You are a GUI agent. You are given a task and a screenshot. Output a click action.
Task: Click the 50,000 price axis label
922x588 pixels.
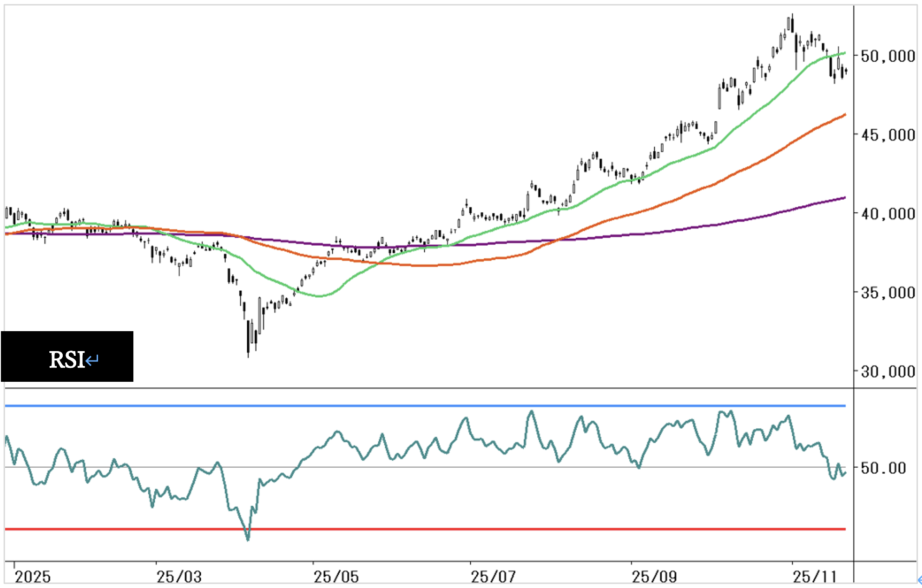tap(888, 56)
